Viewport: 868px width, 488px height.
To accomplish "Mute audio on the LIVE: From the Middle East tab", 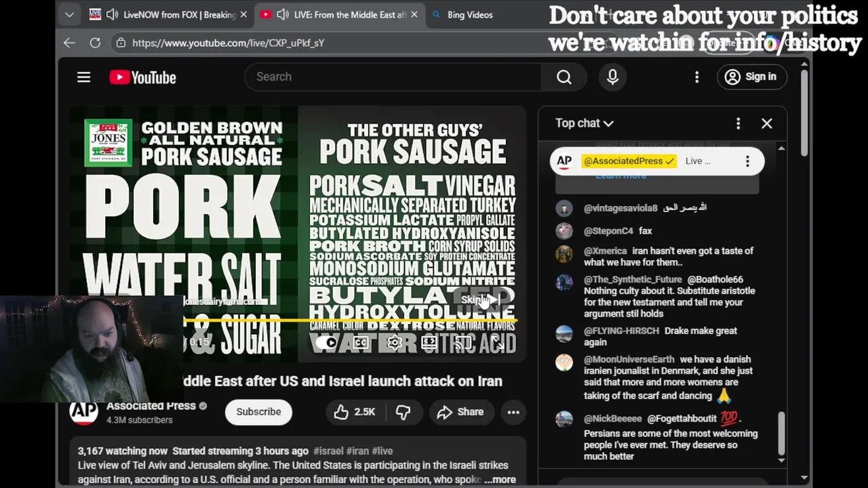I will (283, 14).
